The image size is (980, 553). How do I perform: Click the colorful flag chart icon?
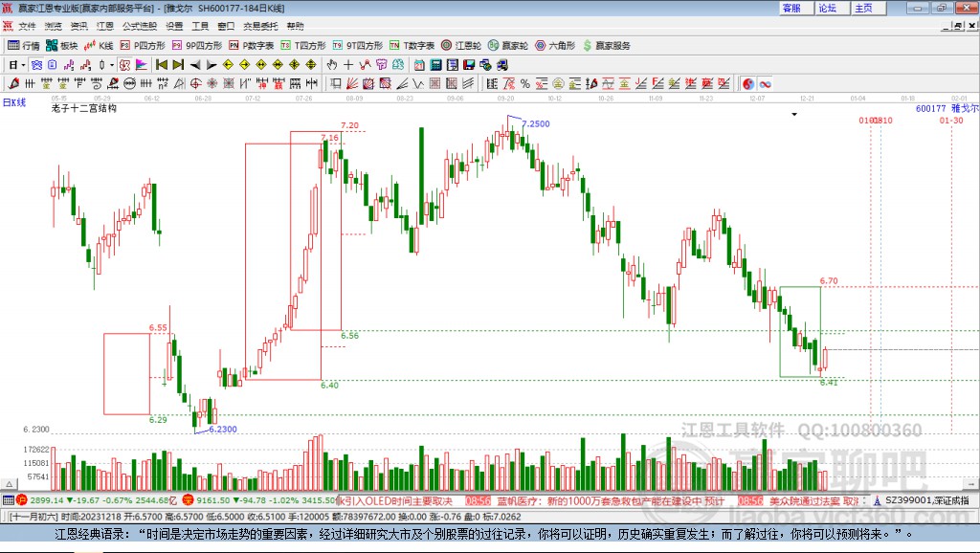pyautogui.click(x=142, y=65)
